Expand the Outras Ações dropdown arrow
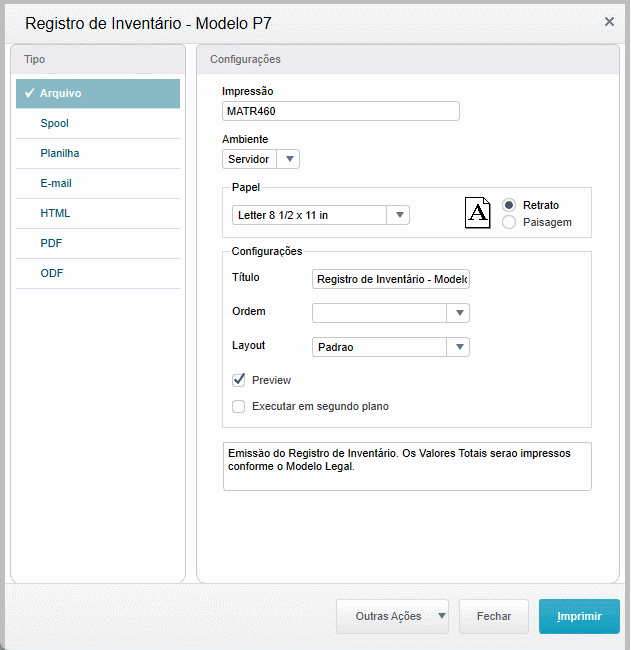Image resolution: width=631 pixels, height=650 pixels. pyautogui.click(x=442, y=616)
